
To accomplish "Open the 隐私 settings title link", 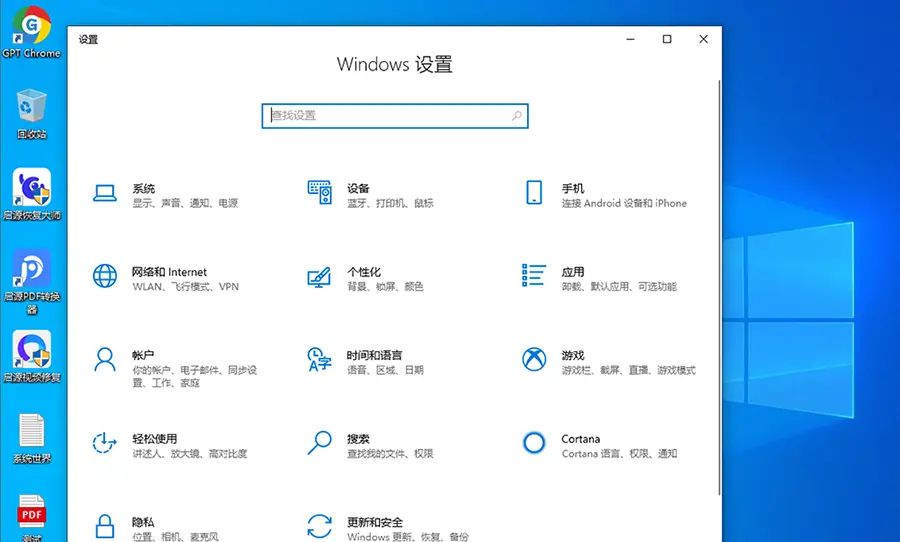I will tap(143, 522).
